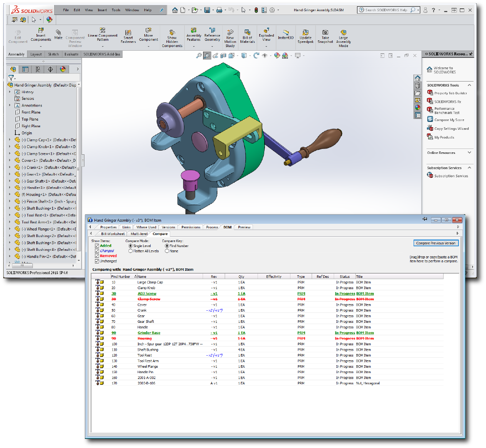Open the File menu
486x448 pixels.
[66, 10]
